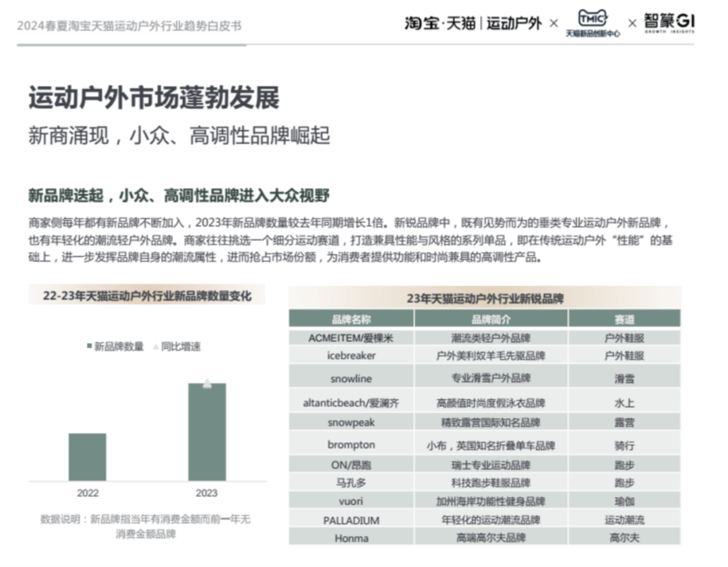Click the icebreaker brand name
Image resolution: width=728 pixels, height=567 pixels.
[351, 355]
